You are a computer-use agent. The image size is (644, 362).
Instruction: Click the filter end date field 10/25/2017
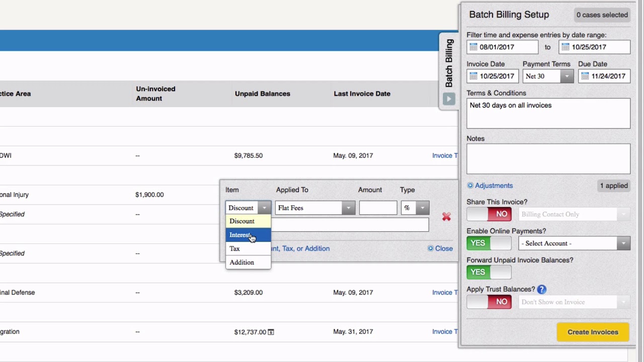coord(594,47)
